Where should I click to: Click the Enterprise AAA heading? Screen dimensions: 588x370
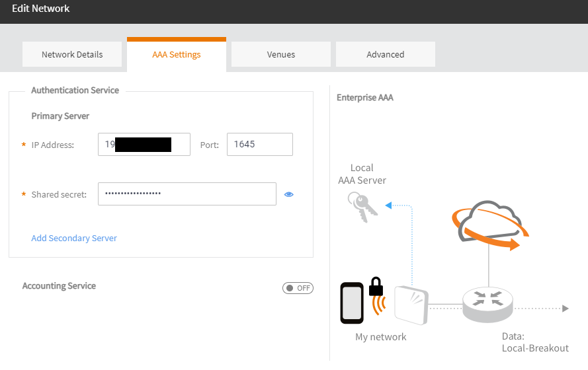pos(364,98)
